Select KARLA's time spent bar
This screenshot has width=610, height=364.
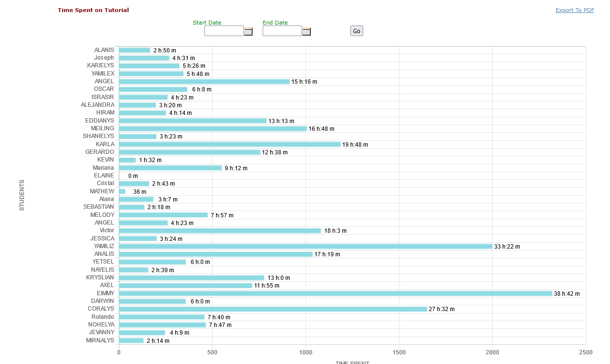229,144
